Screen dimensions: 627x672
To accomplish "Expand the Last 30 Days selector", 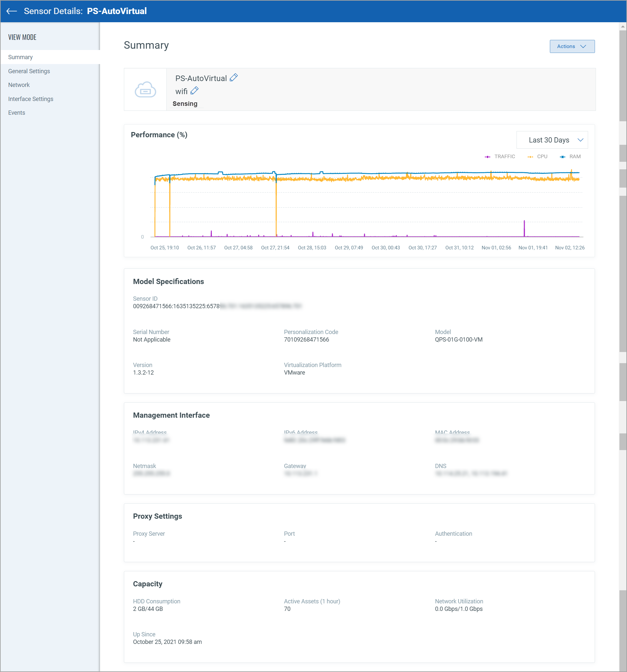I will click(x=552, y=140).
